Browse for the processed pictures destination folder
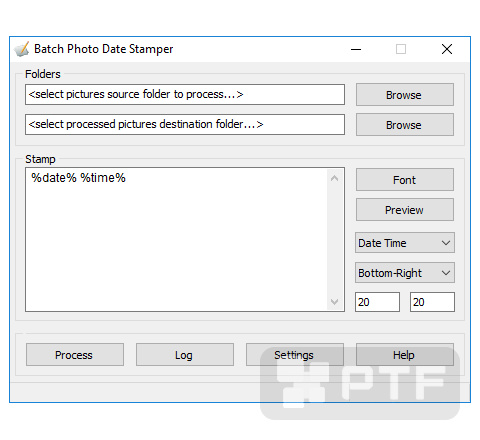The width and height of the screenshot is (480, 440). click(x=405, y=125)
